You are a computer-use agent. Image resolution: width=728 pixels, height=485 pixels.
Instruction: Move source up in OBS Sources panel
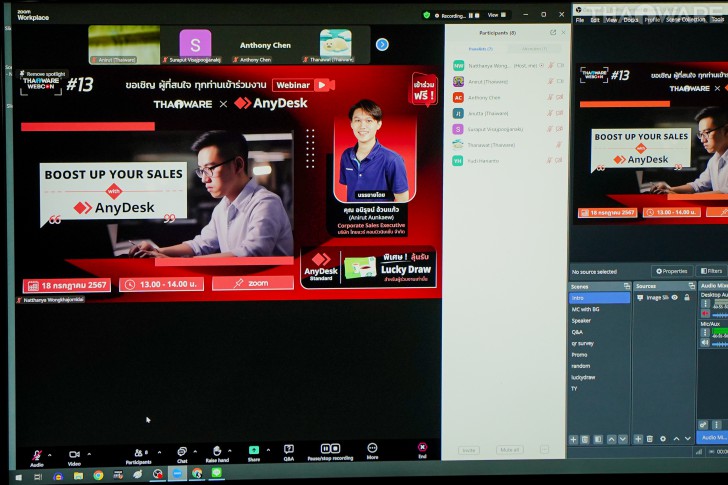(x=676, y=439)
